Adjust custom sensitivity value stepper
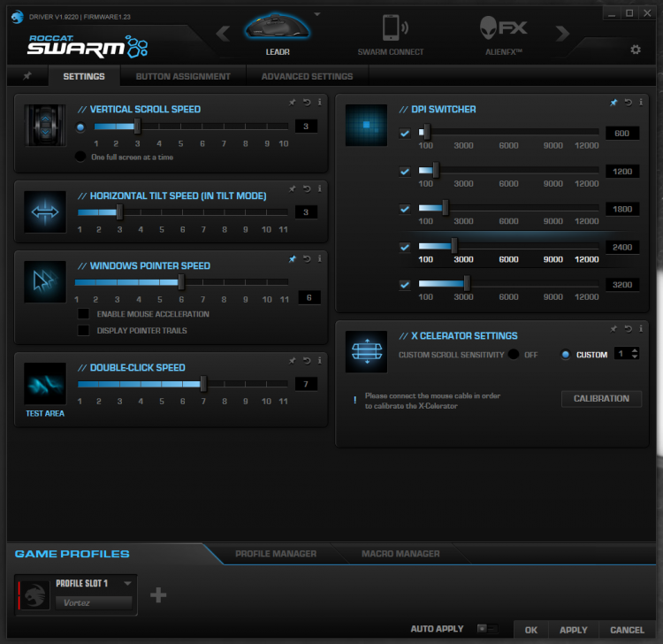The image size is (663, 644). (x=634, y=353)
